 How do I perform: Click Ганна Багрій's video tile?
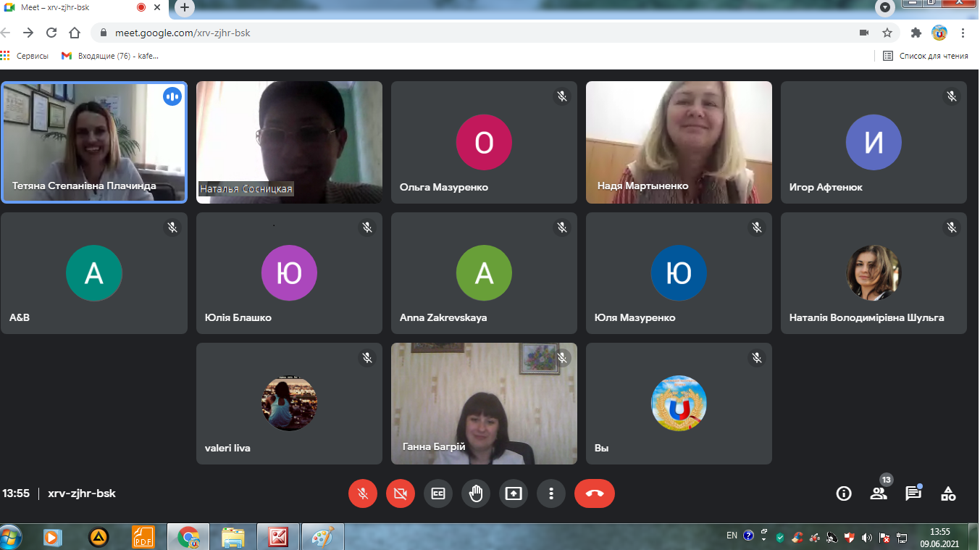coord(484,404)
